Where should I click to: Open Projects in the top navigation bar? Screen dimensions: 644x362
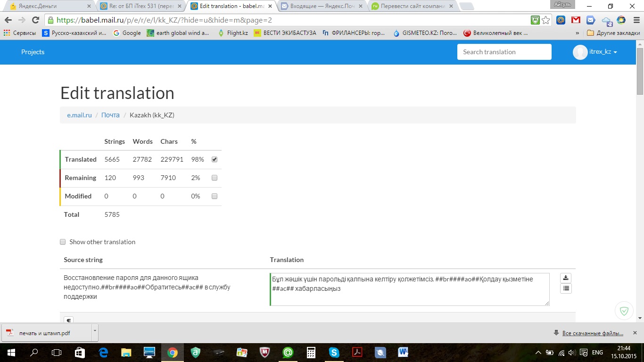coord(33,52)
